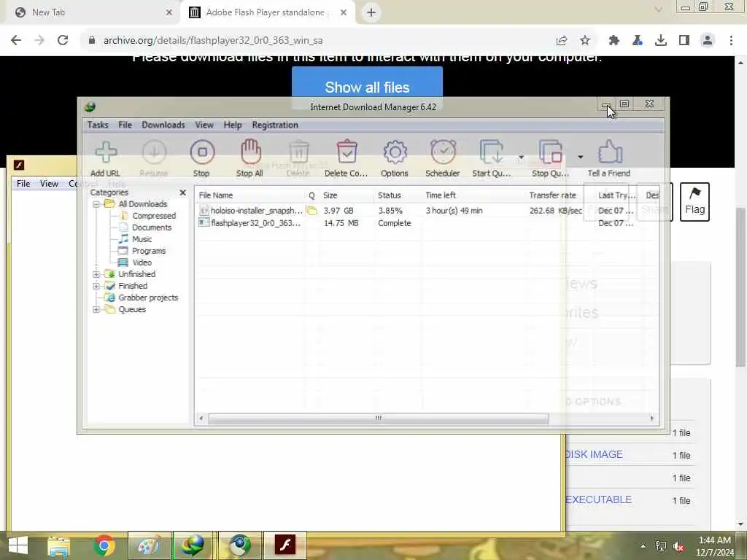Expand the Stop Queue dropdown arrow
747x560 pixels.
coord(580,157)
